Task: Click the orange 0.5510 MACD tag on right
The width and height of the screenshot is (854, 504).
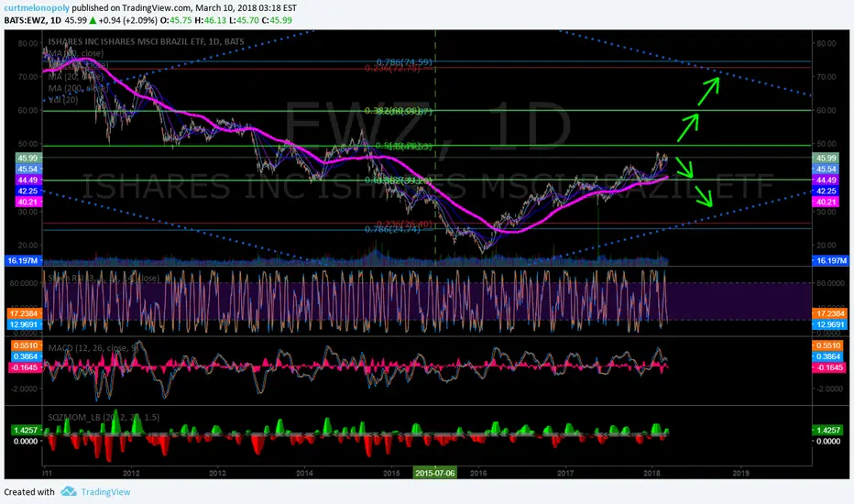Action: pyautogui.click(x=828, y=345)
